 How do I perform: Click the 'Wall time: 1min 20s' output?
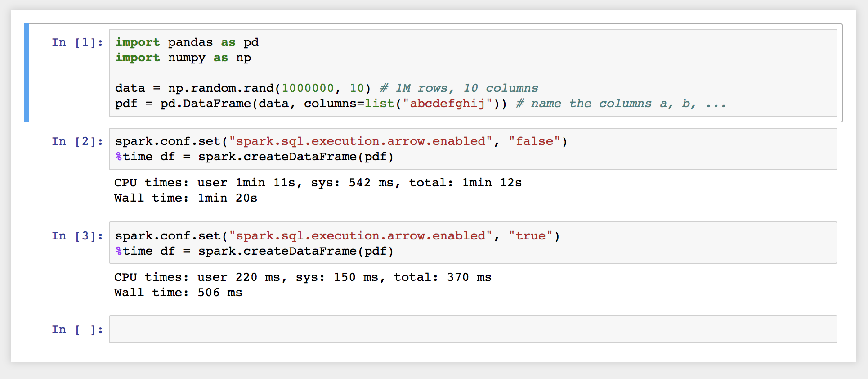tap(185, 198)
